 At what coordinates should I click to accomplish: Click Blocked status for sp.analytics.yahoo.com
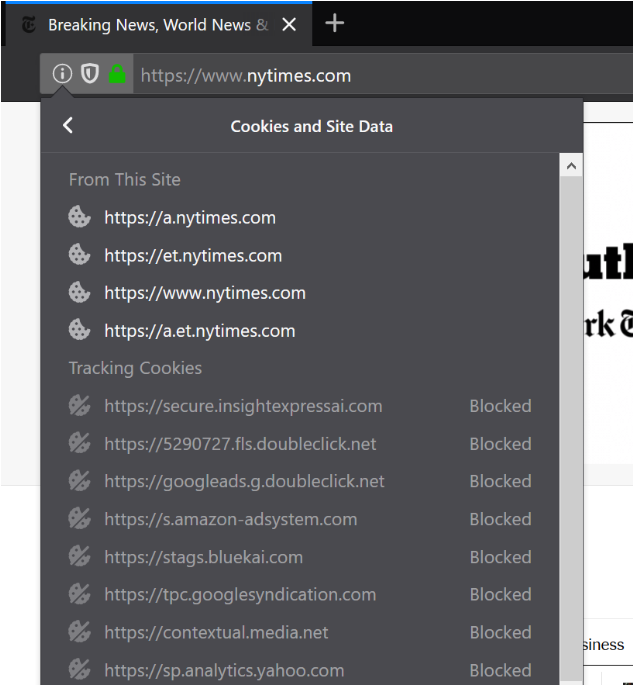[x=500, y=670]
